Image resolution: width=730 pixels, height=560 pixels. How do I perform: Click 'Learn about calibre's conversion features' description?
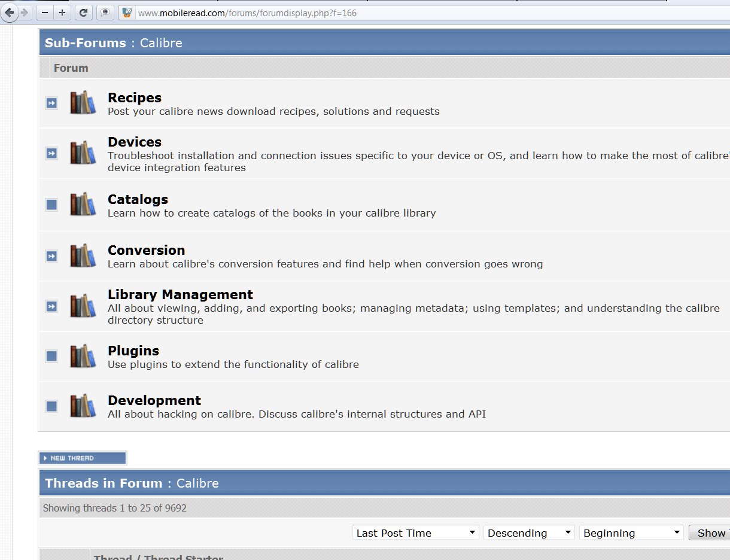click(x=326, y=264)
